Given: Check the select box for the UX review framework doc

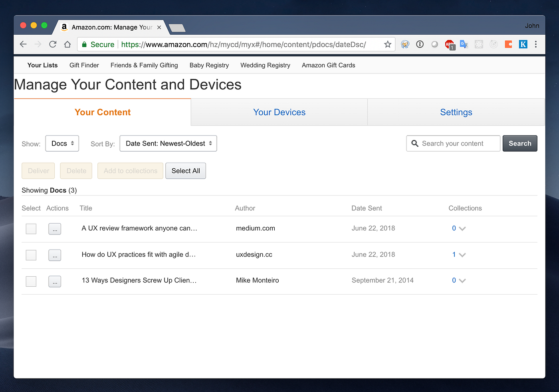Looking at the screenshot, I should click(31, 229).
